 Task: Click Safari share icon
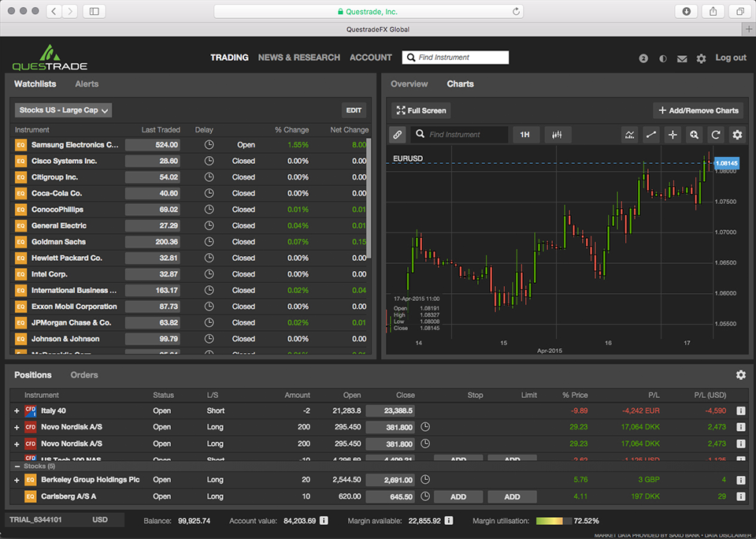coord(713,11)
